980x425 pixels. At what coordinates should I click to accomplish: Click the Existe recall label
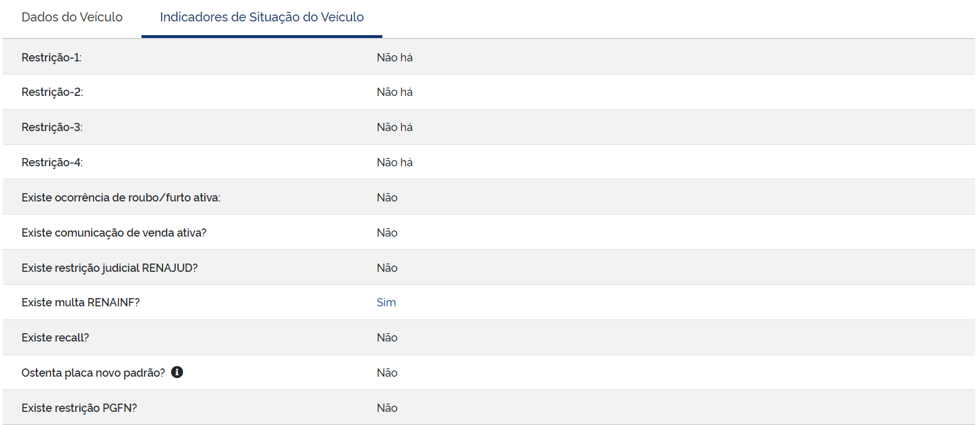(55, 337)
